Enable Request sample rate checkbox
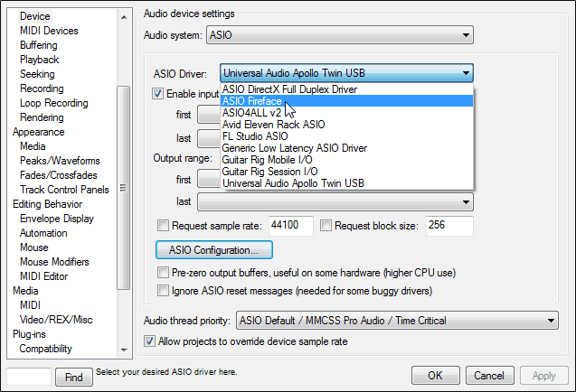This screenshot has width=576, height=392. click(x=163, y=226)
